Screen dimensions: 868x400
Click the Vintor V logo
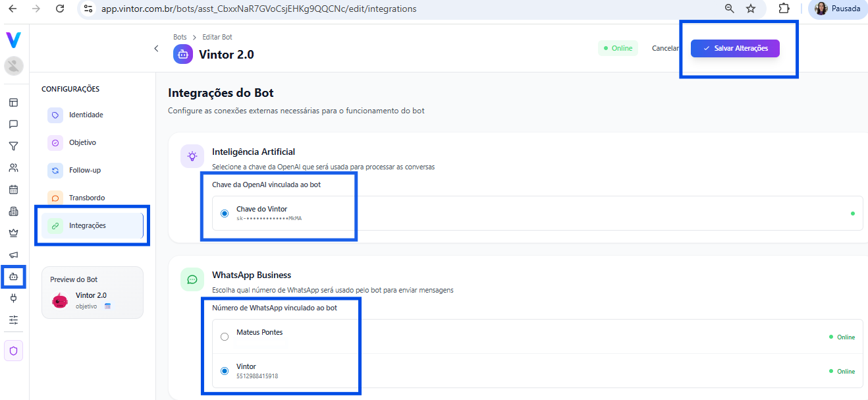14,40
